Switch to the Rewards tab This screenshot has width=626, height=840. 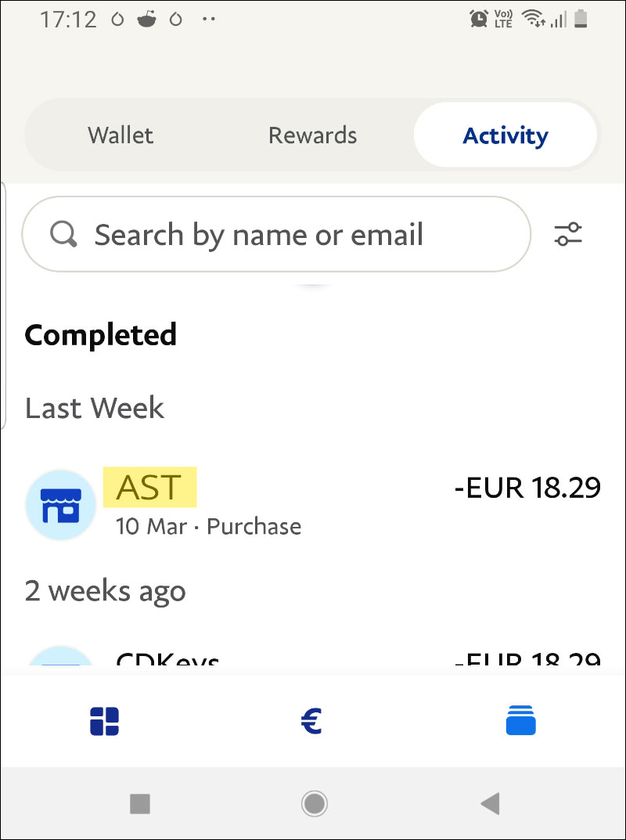click(312, 135)
